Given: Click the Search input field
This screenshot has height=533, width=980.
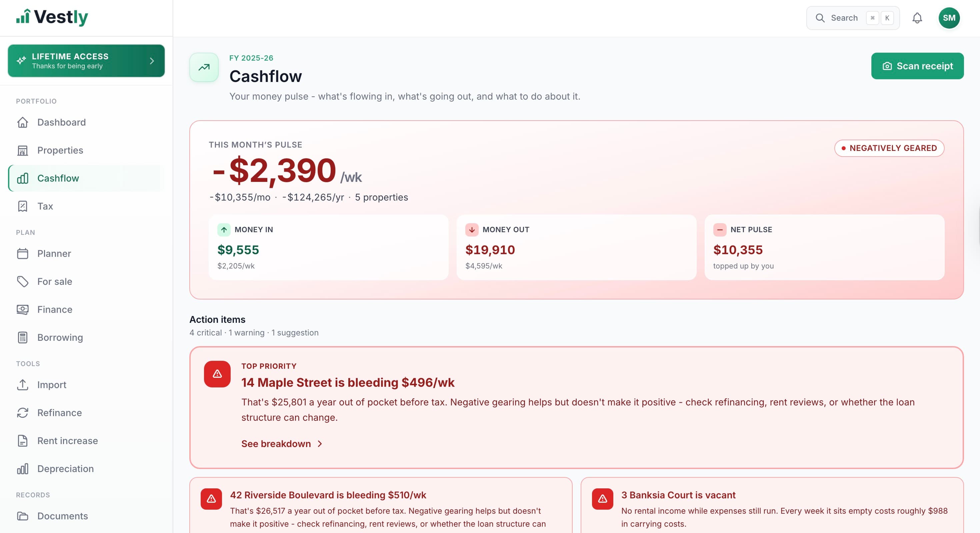Looking at the screenshot, I should point(853,18).
